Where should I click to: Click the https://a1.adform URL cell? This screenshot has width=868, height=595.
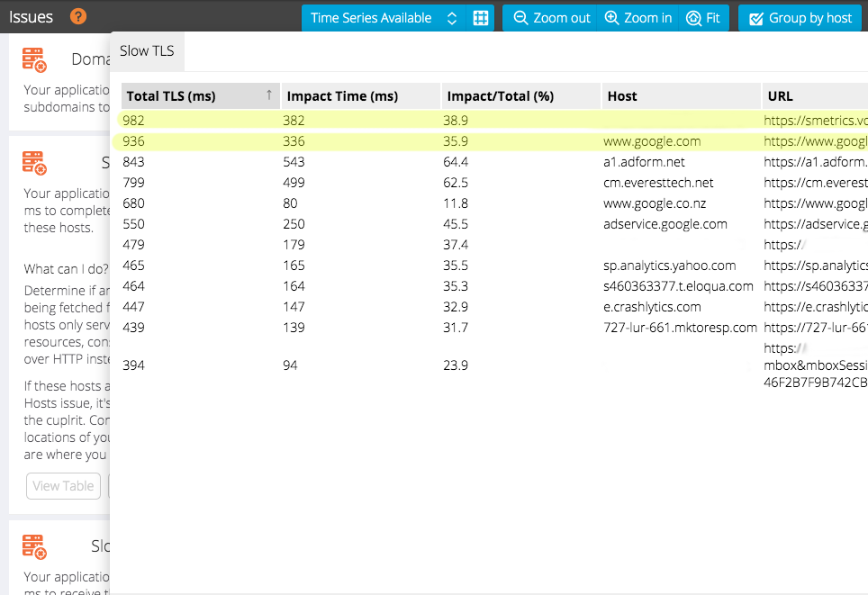[816, 162]
